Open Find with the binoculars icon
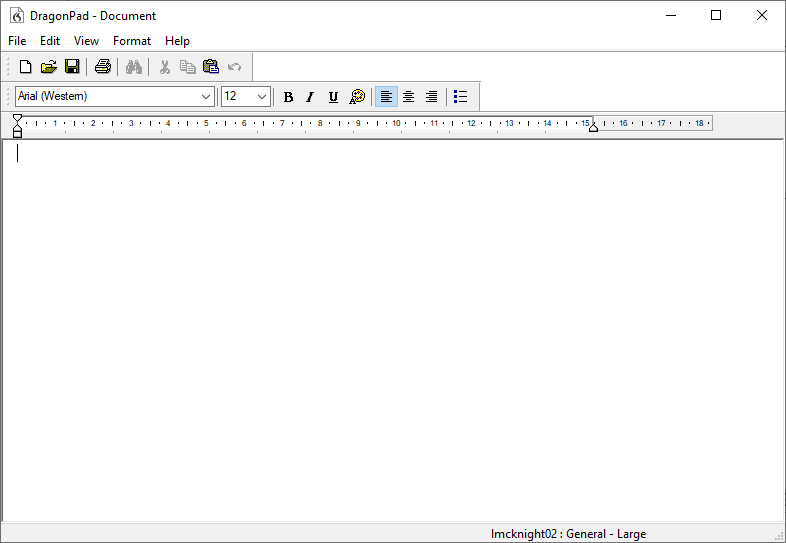 [134, 67]
